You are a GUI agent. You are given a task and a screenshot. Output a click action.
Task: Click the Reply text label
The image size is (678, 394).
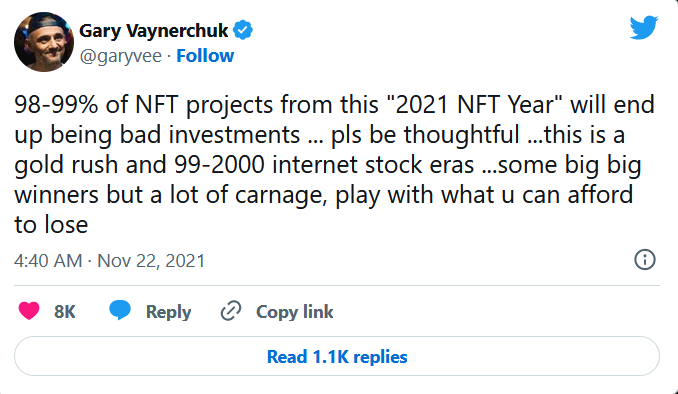pyautogui.click(x=168, y=312)
